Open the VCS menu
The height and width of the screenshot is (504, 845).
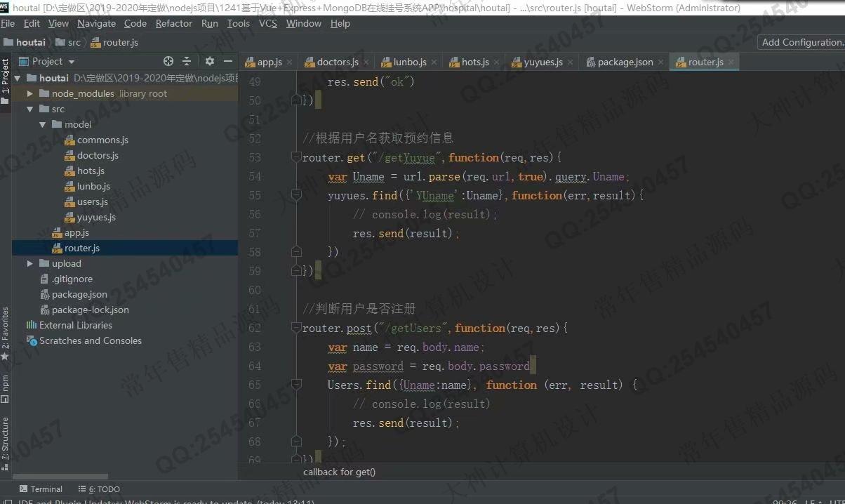(268, 23)
